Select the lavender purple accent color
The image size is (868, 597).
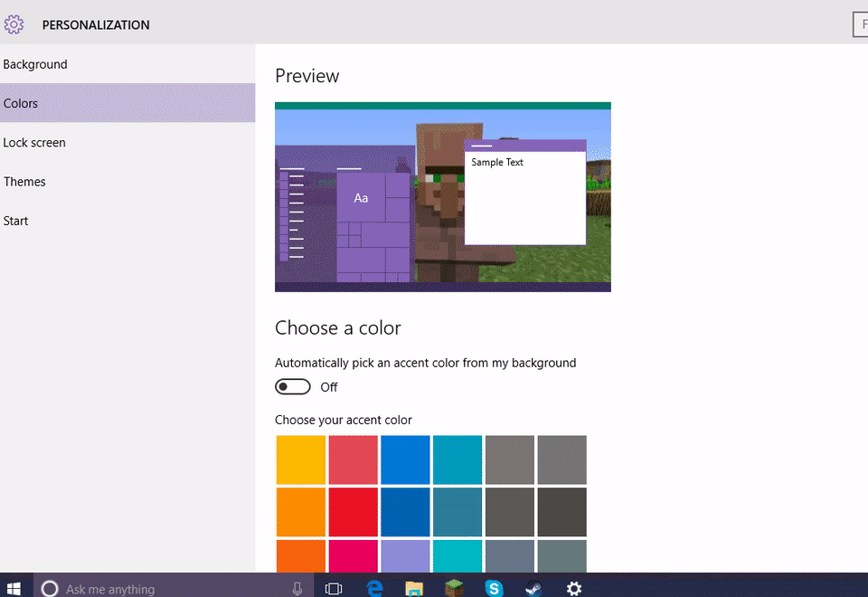(405, 556)
